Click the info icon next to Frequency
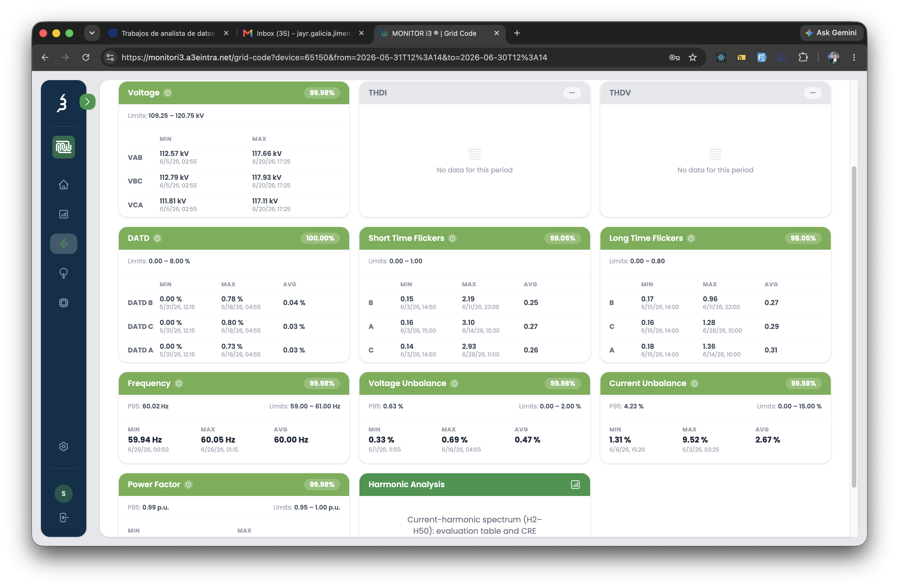 [179, 383]
